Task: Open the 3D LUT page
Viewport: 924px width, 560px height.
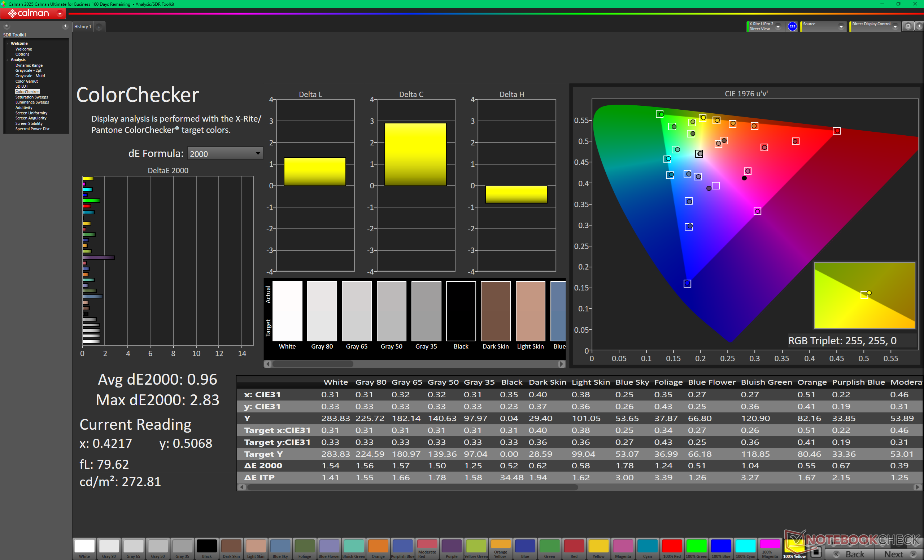Action: pyautogui.click(x=21, y=86)
